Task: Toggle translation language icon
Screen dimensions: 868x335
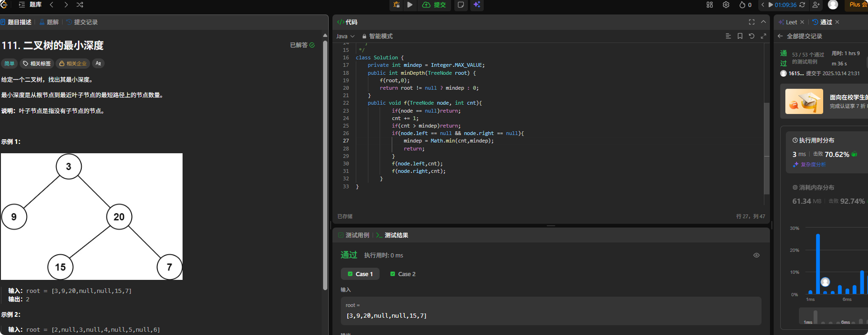Action: pos(98,64)
